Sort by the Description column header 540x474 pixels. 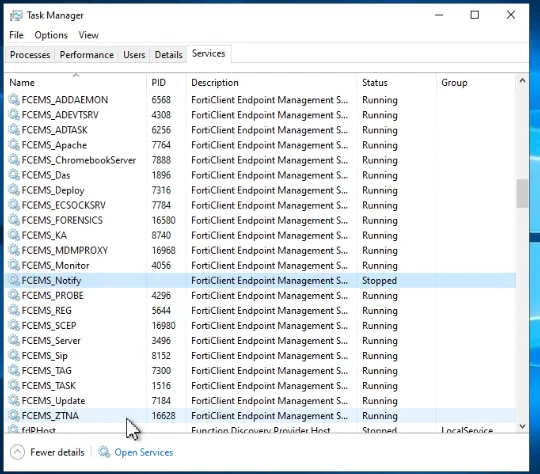click(x=271, y=83)
